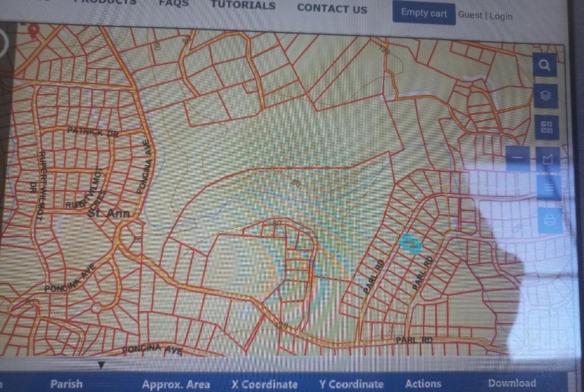
Task: Select the line measure tool
Action: [518, 158]
